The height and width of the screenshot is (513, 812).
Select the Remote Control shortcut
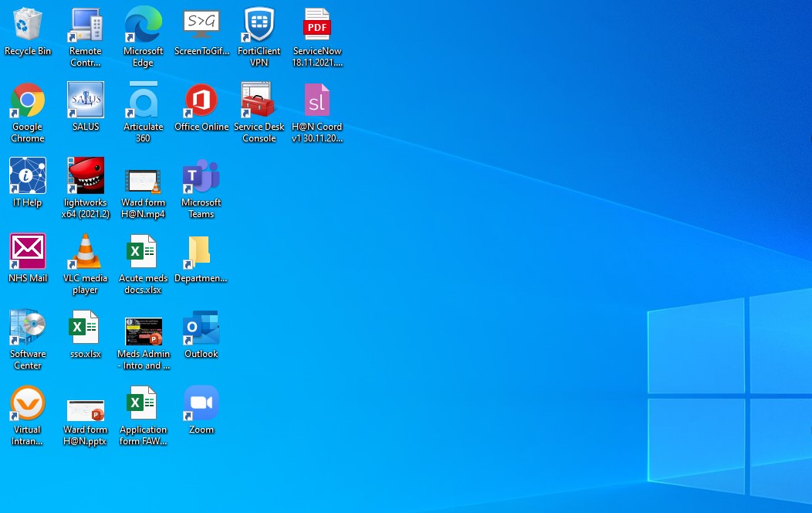86,25
